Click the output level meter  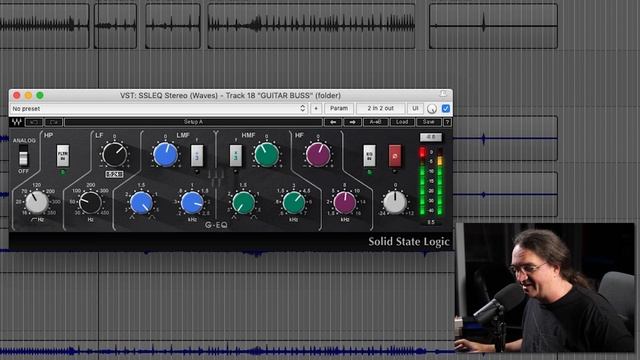click(x=431, y=181)
